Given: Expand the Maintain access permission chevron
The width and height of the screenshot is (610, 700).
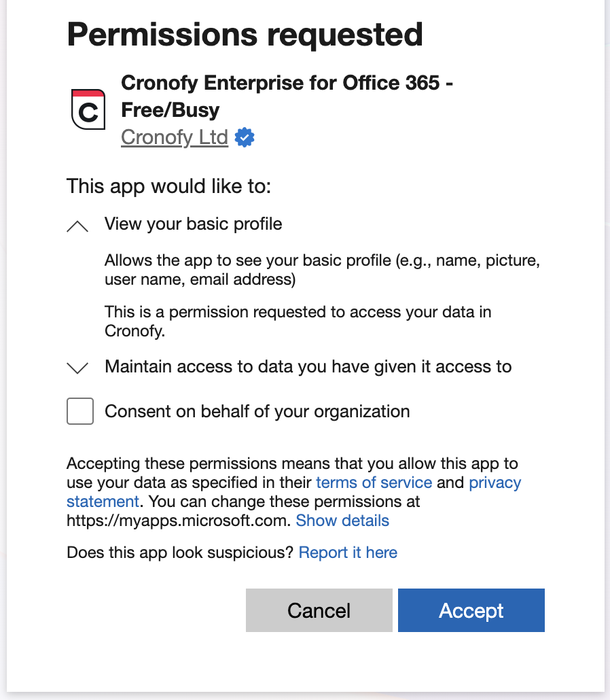Looking at the screenshot, I should click(78, 368).
